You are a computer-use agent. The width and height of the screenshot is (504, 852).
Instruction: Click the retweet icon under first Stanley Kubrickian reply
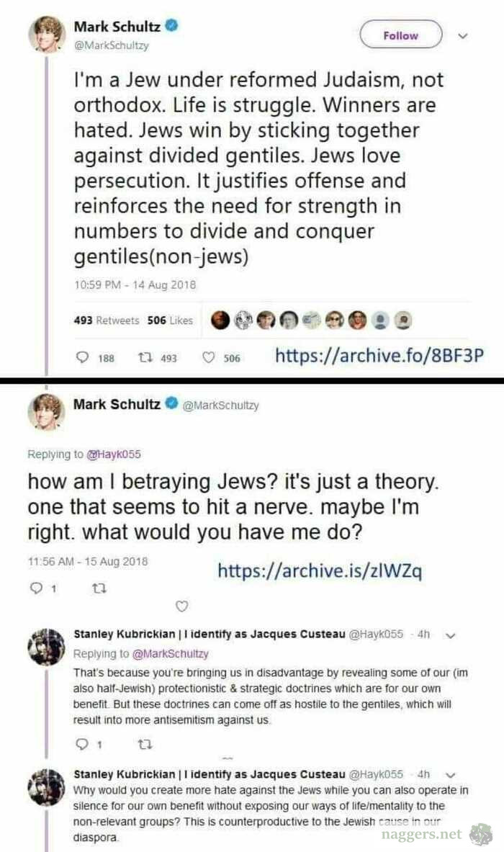click(x=140, y=743)
